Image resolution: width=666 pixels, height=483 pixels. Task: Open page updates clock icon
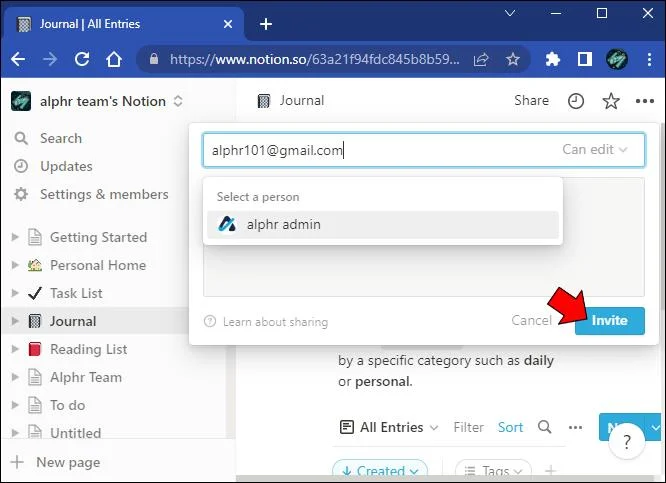tap(576, 101)
